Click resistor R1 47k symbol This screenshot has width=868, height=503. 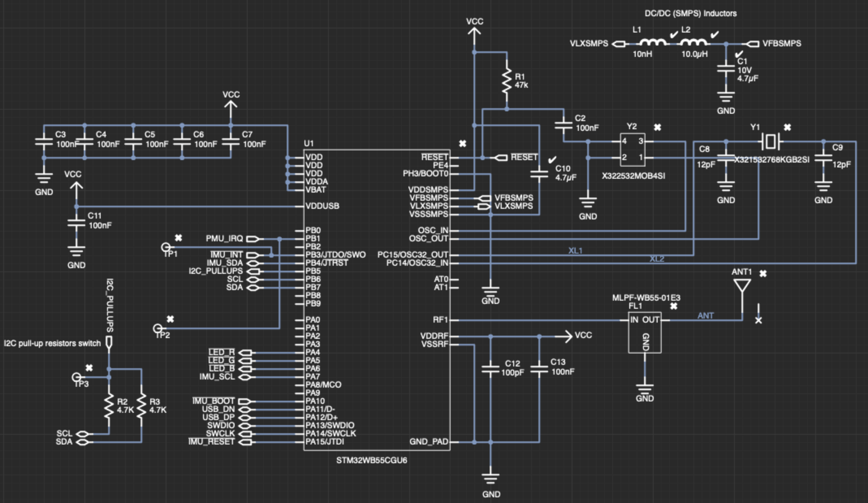506,80
